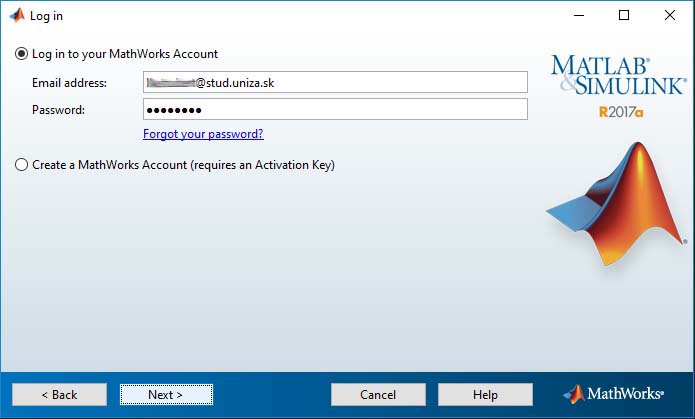The width and height of the screenshot is (695, 419).
Task: Focus the Password input field
Action: point(335,109)
